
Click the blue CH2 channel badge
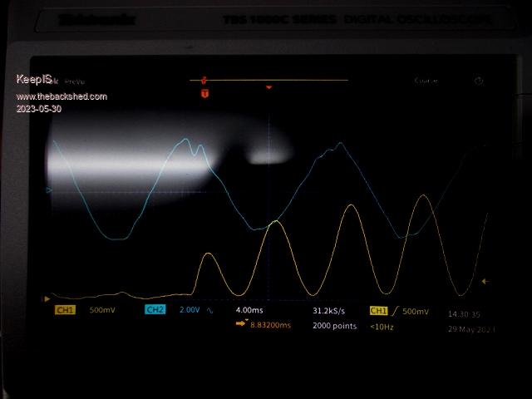pyautogui.click(x=155, y=310)
